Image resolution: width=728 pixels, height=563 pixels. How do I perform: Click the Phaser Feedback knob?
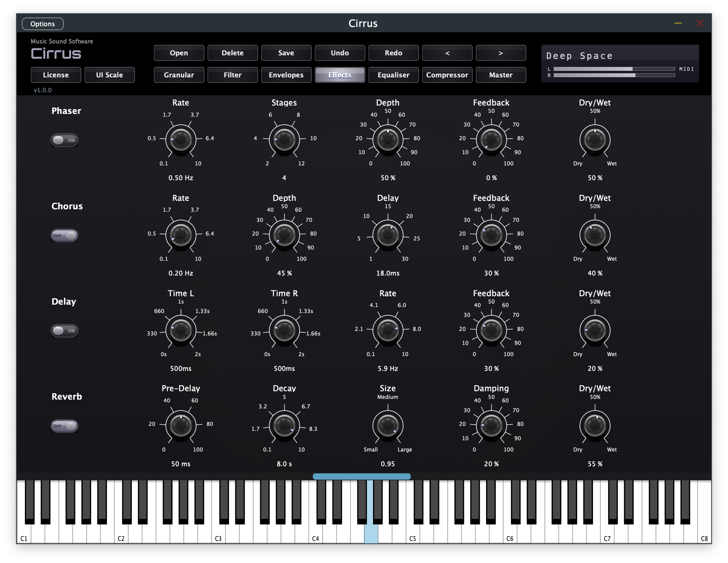click(491, 140)
